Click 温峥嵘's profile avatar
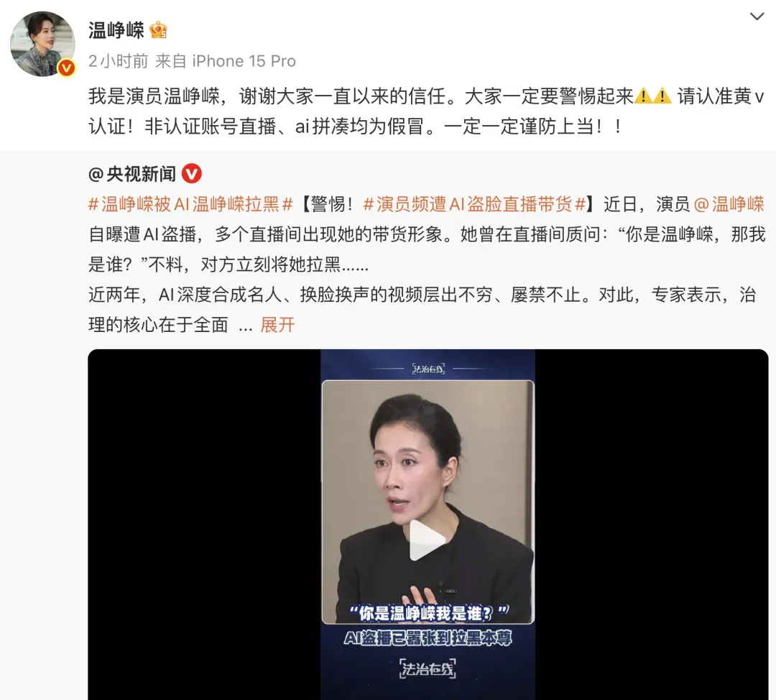The height and width of the screenshot is (700, 776). 42,44
